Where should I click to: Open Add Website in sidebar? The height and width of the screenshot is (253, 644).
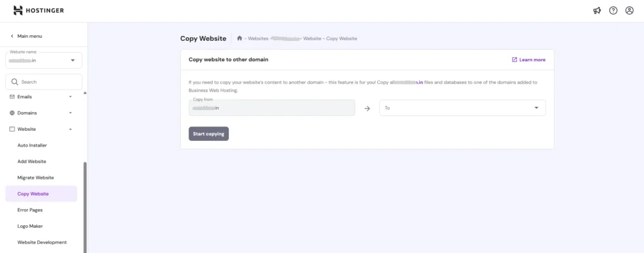pyautogui.click(x=31, y=161)
